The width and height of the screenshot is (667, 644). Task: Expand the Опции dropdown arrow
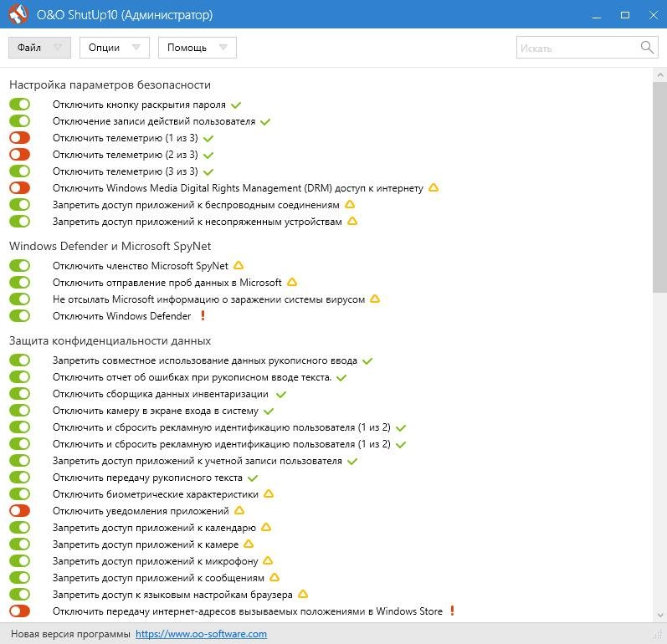coord(136,47)
